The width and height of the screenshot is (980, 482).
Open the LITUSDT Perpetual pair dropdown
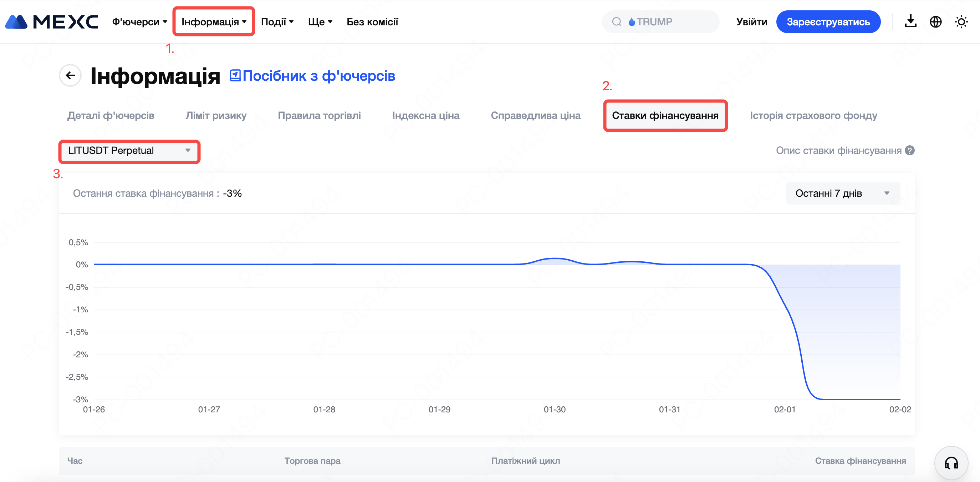pos(129,150)
